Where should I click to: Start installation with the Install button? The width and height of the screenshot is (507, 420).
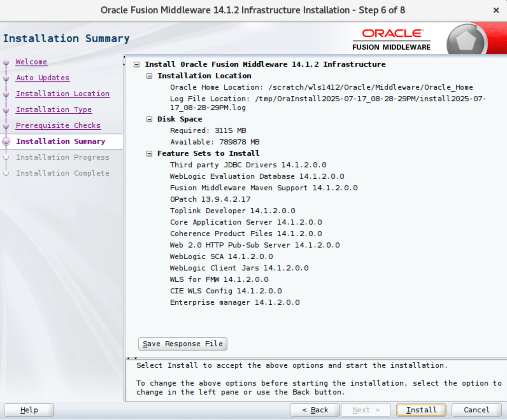(x=421, y=410)
